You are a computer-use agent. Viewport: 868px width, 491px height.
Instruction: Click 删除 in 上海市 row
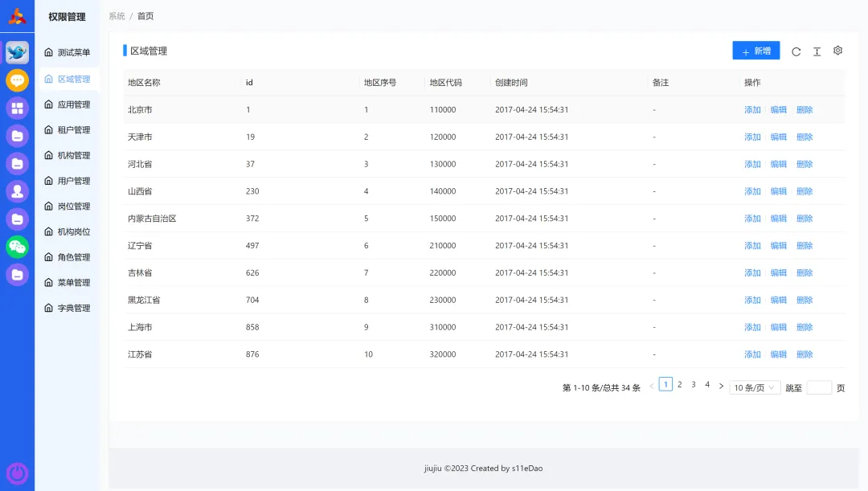805,326
